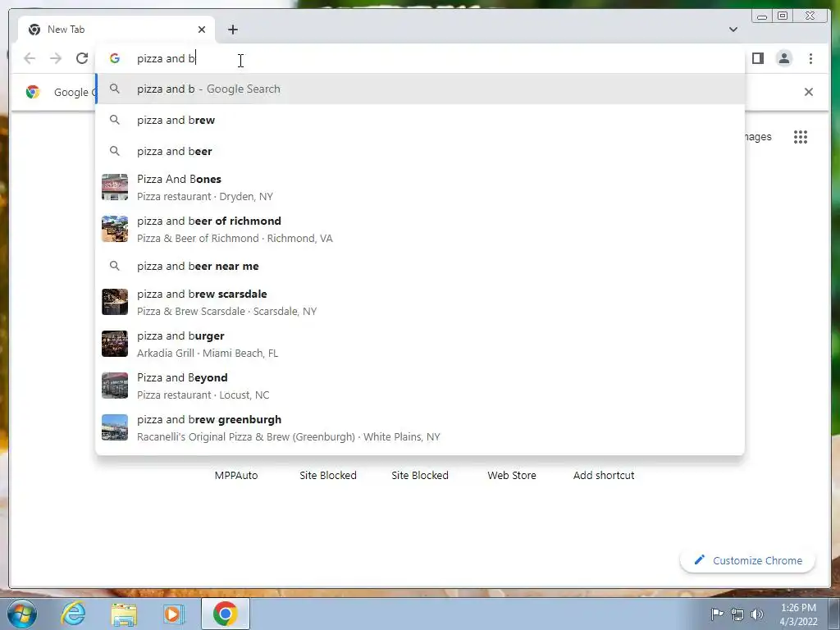The image size is (840, 630).
Task: Go back using the back arrow
Action: (30, 58)
